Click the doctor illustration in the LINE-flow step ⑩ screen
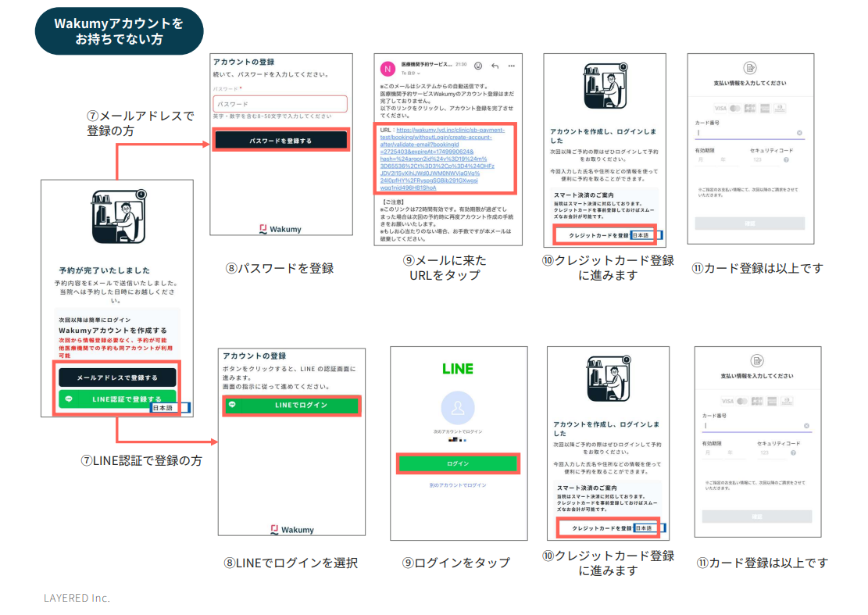Image resolution: width=868 pixels, height=615 pixels. pyautogui.click(x=609, y=379)
